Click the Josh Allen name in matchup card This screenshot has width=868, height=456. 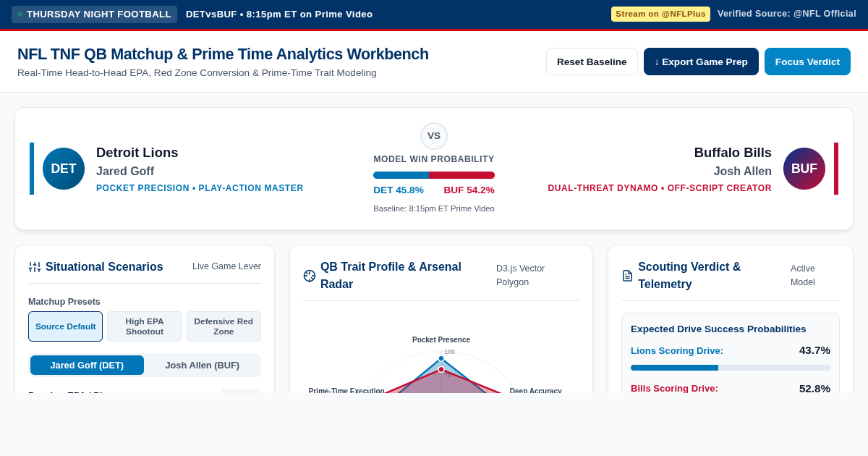(743, 172)
